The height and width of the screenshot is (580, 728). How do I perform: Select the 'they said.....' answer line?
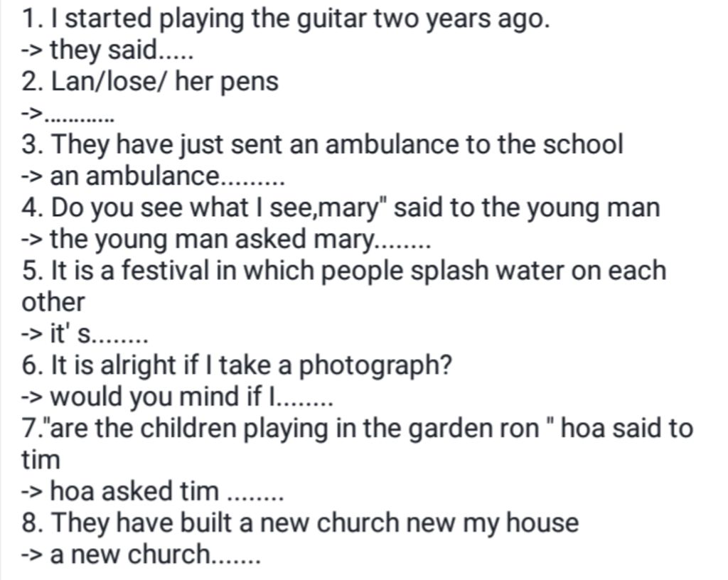click(107, 50)
